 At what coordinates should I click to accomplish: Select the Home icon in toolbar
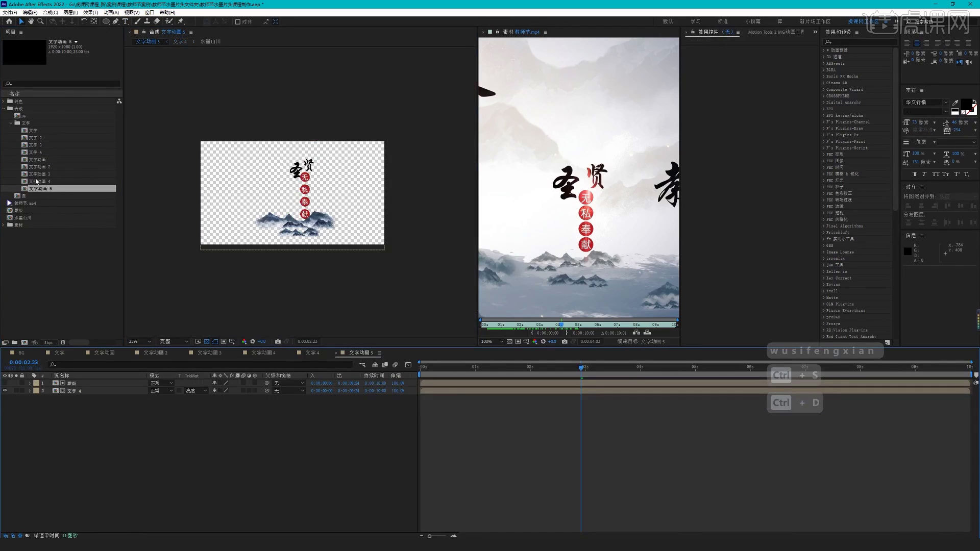pos(9,21)
